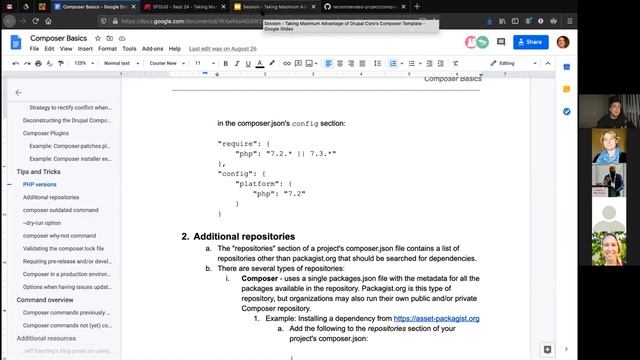
Task: Click the Print icon
Action: 38,63
